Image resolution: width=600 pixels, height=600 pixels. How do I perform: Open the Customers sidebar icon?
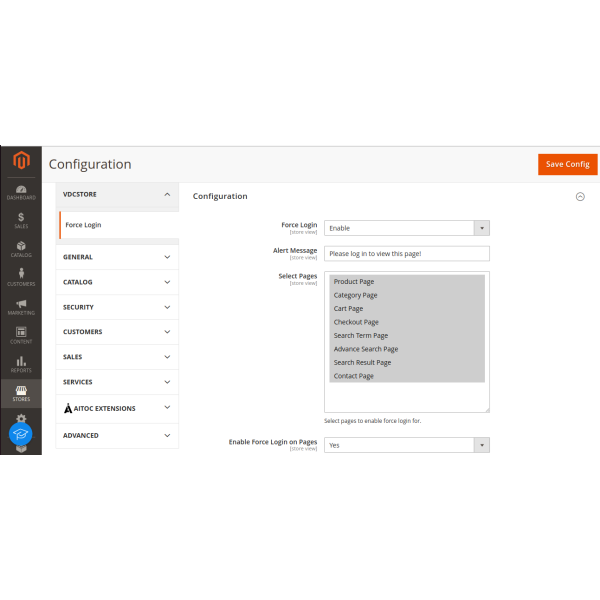[21, 278]
